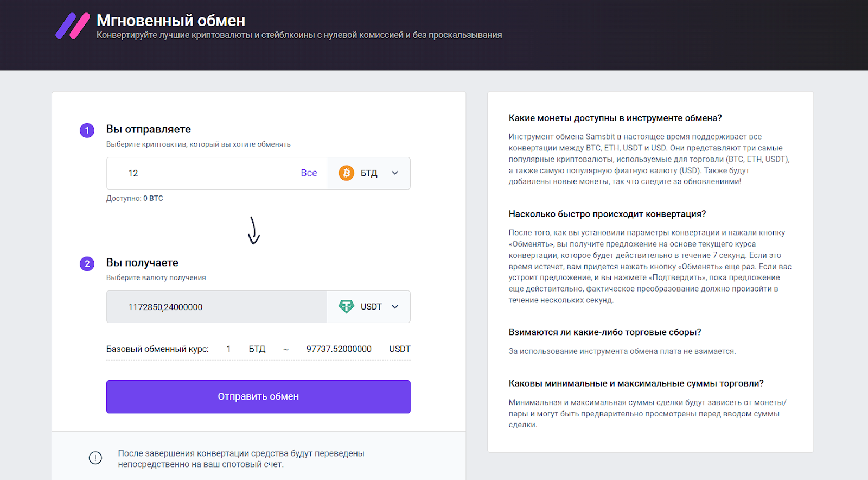Click 'Насколько быстро происходит конвертация?' question
Viewport: 868px width, 480px height.
click(x=607, y=214)
